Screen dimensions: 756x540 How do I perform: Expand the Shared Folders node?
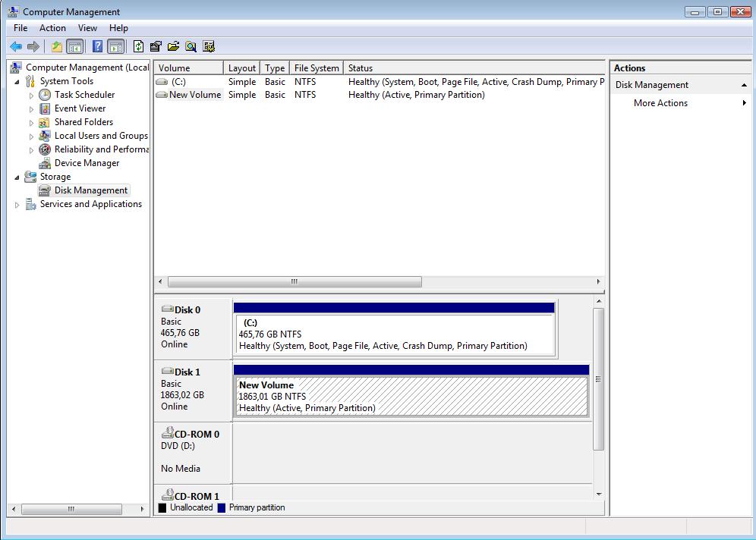31,124
